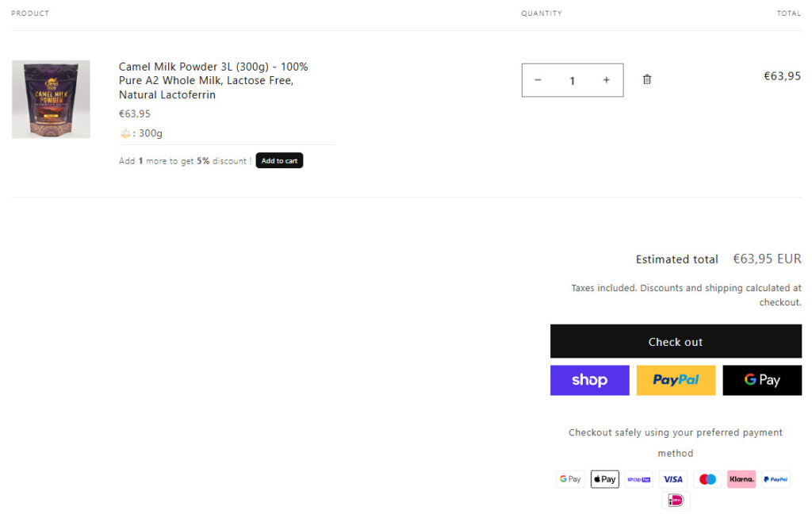Pay with the black G Pay button

point(762,380)
